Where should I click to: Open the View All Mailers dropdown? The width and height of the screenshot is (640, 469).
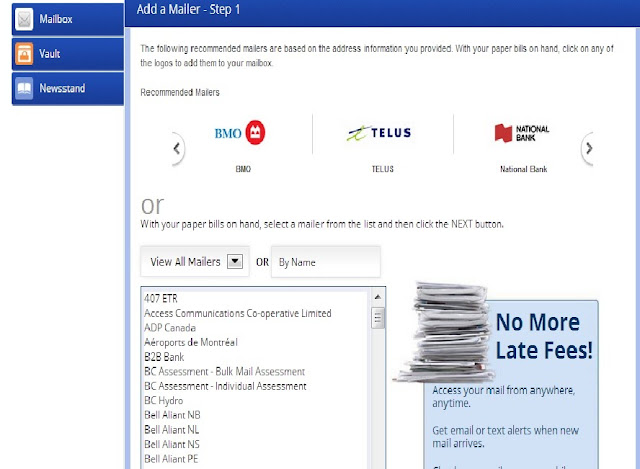point(195,262)
